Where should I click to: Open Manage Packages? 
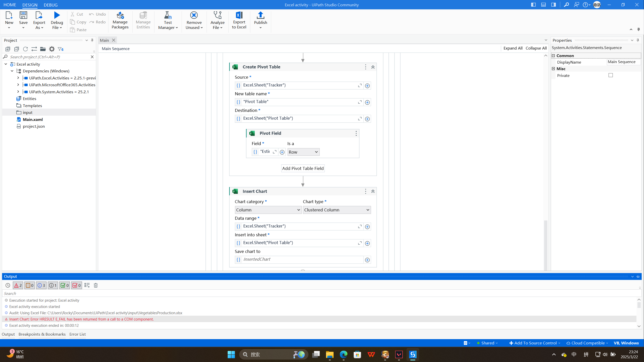120,21
